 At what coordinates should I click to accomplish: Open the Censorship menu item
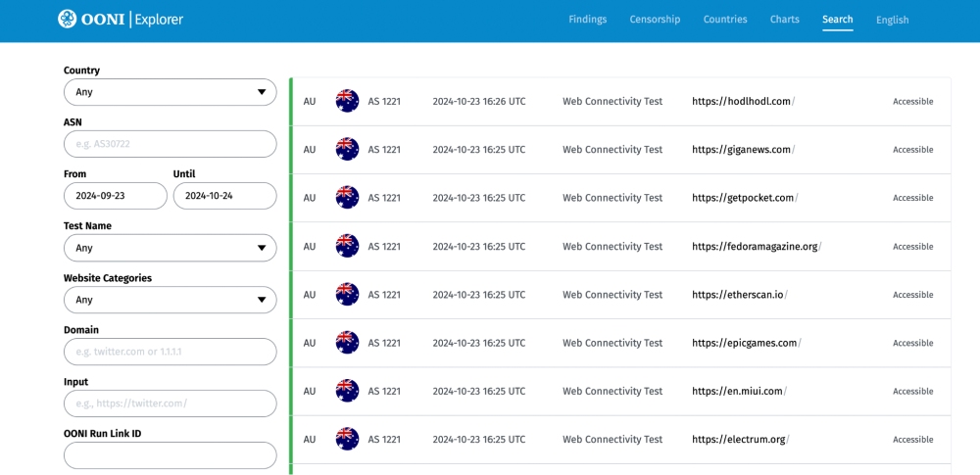click(x=655, y=20)
